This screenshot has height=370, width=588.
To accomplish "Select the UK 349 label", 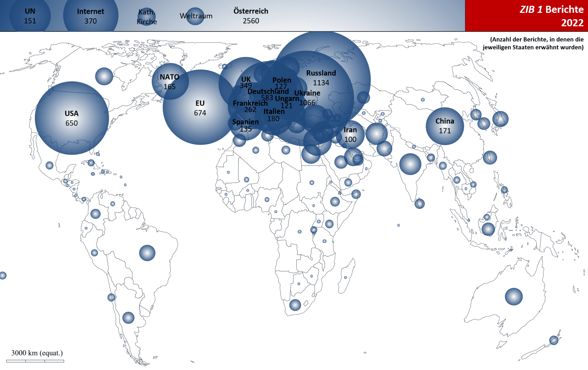I will pos(246,82).
